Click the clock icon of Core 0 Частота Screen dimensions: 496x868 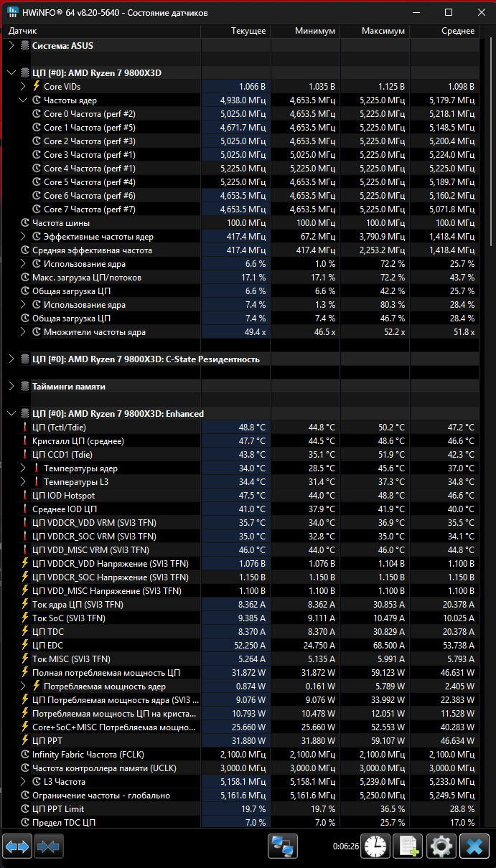[x=37, y=113]
